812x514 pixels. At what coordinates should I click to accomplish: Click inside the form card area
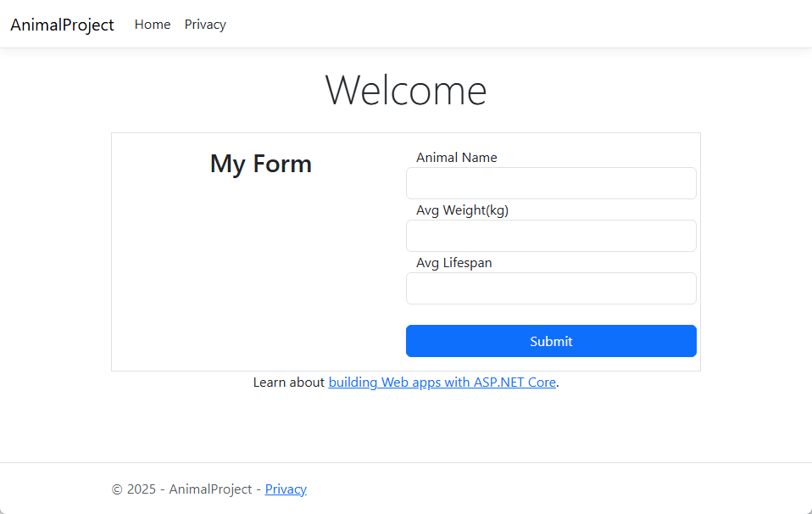click(x=254, y=254)
